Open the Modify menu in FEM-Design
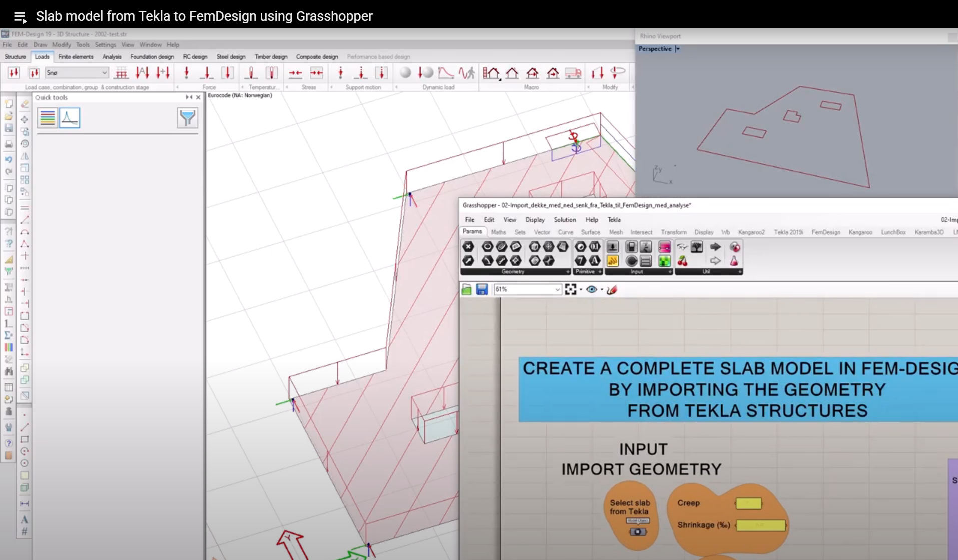The image size is (958, 560). (x=62, y=45)
